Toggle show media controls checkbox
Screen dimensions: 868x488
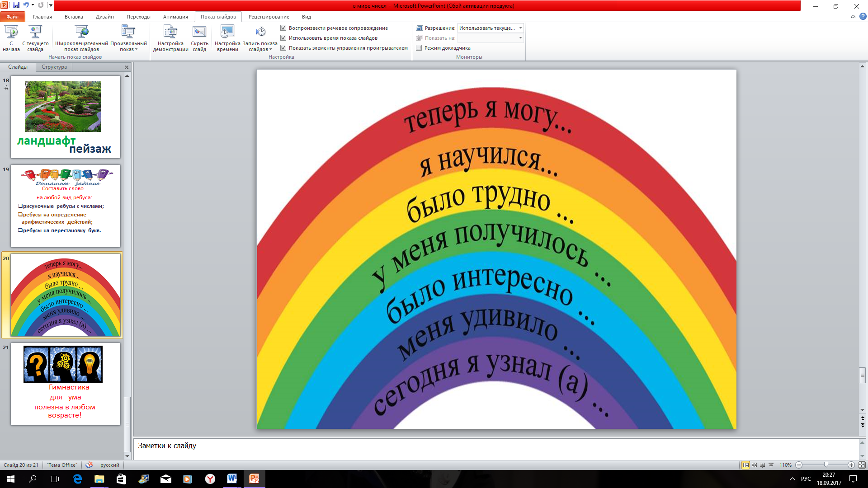tap(283, 48)
